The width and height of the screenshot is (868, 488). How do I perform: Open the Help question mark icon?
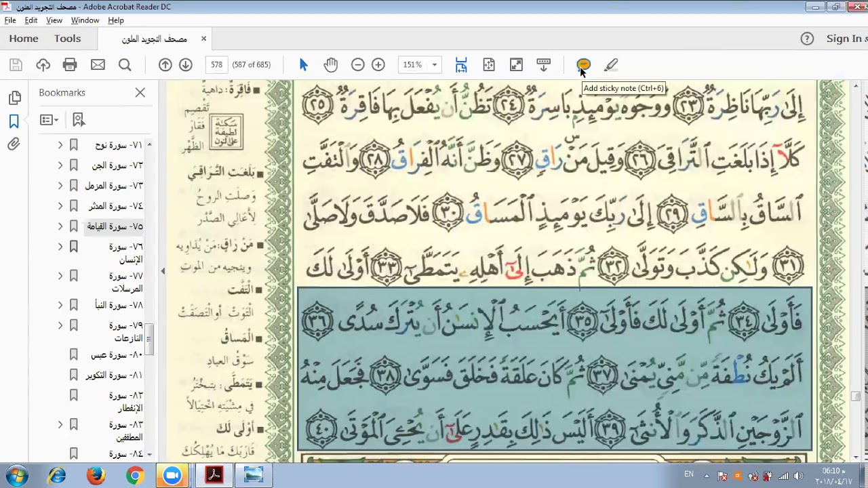[x=807, y=39]
